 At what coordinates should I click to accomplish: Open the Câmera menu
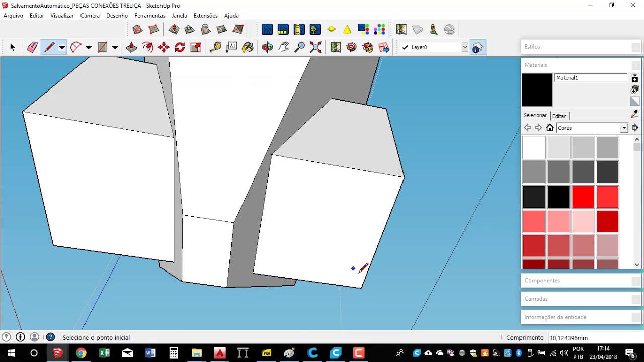[90, 16]
